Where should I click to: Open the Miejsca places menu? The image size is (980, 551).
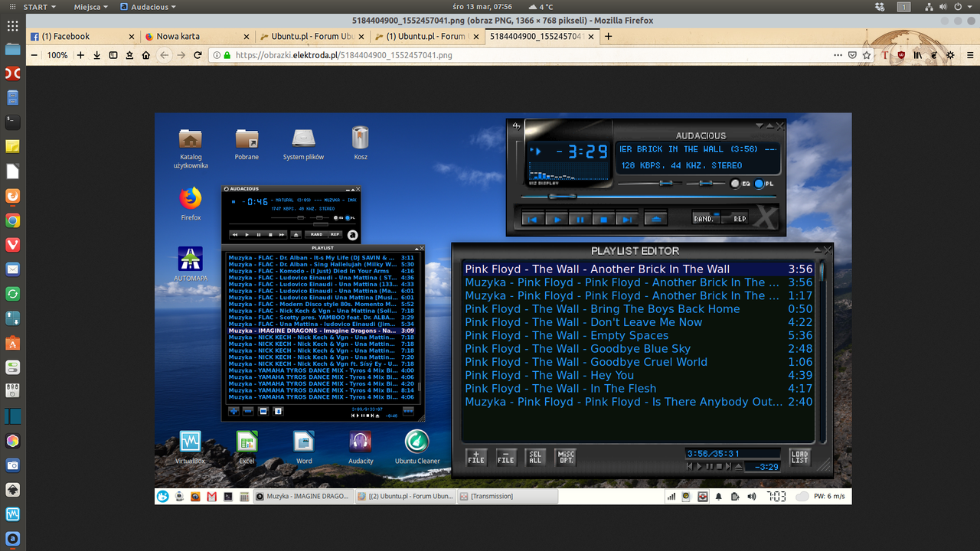(x=92, y=7)
